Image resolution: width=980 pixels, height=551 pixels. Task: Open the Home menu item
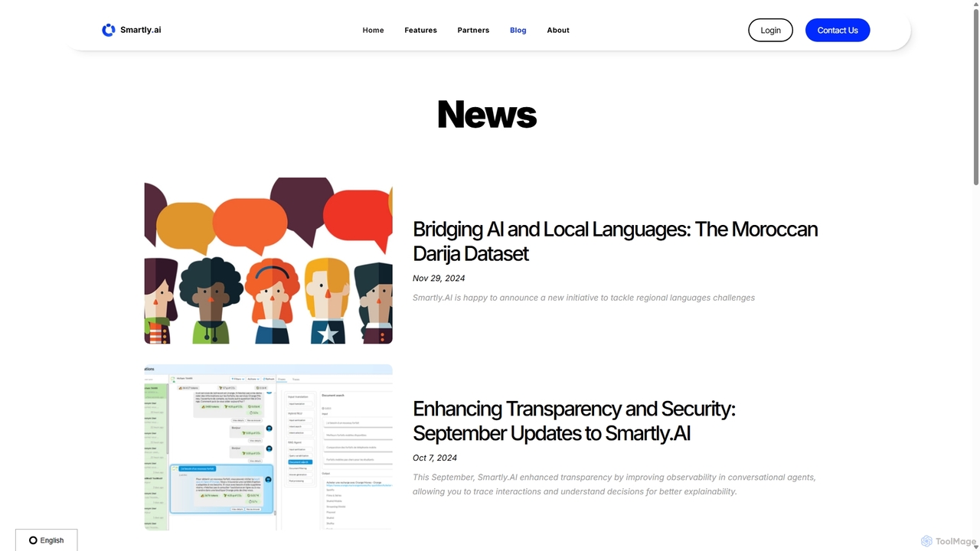pyautogui.click(x=373, y=31)
